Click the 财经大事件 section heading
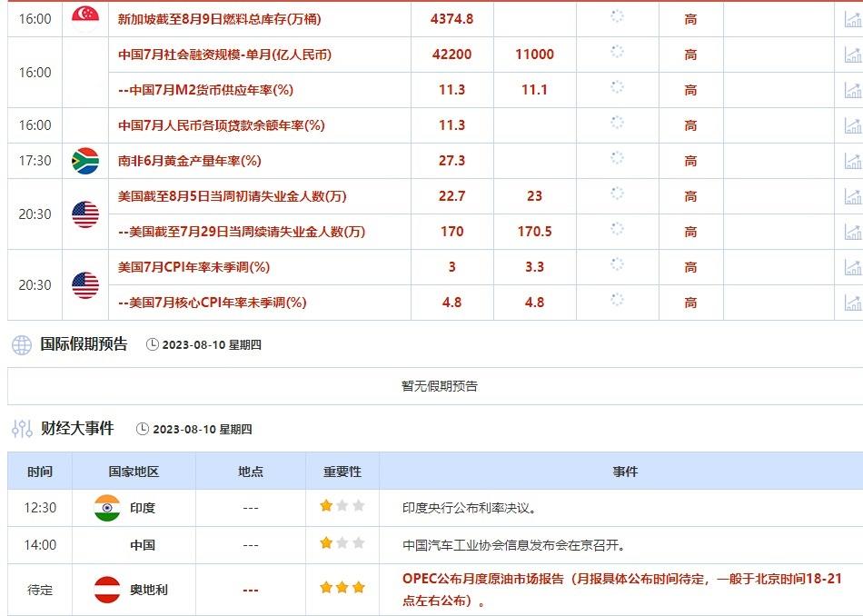The height and width of the screenshot is (616, 863). (x=77, y=429)
